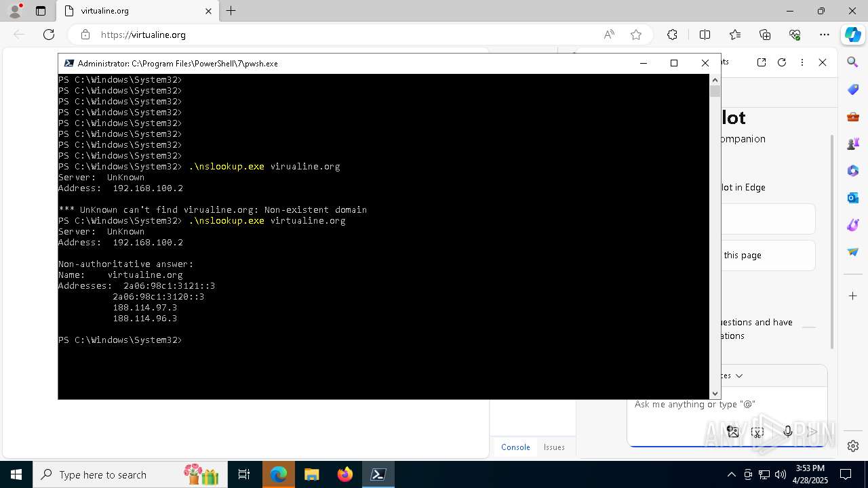View site information lock icon
The height and width of the screenshot is (488, 868).
click(85, 35)
